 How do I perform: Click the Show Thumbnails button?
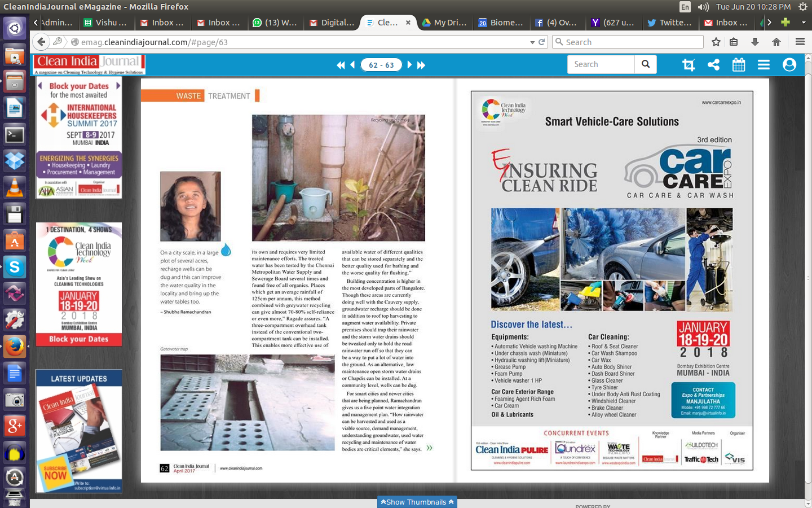417,502
